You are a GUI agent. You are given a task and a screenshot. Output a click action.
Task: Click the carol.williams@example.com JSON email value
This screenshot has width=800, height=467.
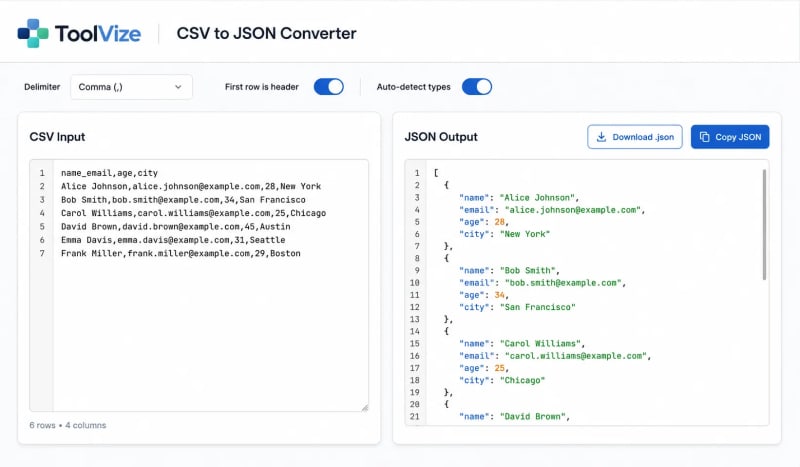pyautogui.click(x=576, y=356)
